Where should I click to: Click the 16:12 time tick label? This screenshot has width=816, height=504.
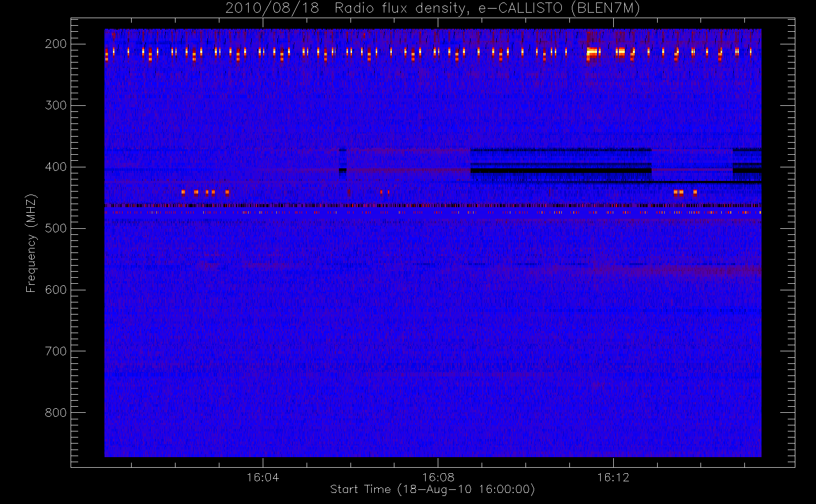[x=613, y=477]
